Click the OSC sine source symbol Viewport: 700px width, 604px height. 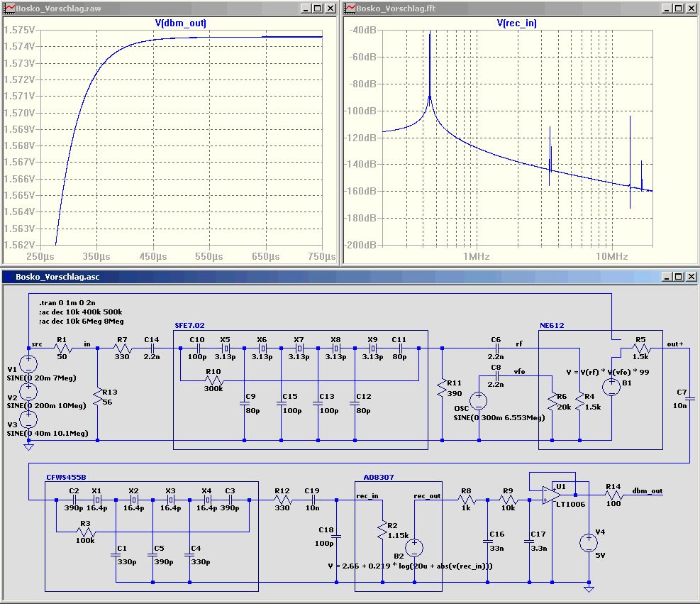pyautogui.click(x=479, y=400)
